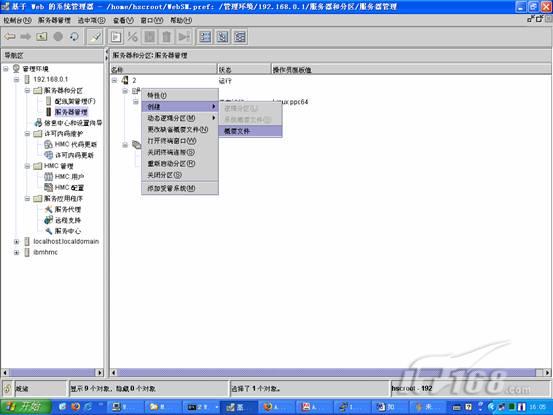Expand the localhost.localdomain node

[x=17, y=242]
